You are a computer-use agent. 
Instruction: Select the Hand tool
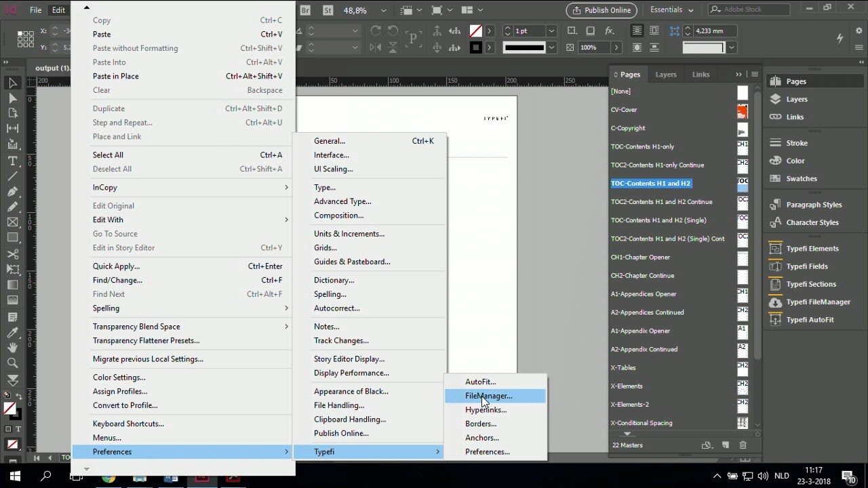click(x=13, y=348)
